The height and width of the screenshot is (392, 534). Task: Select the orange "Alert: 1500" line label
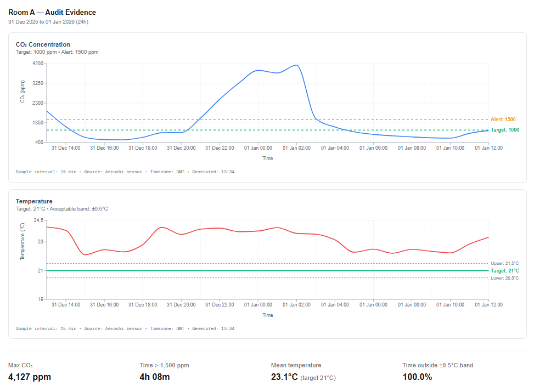pyautogui.click(x=503, y=120)
